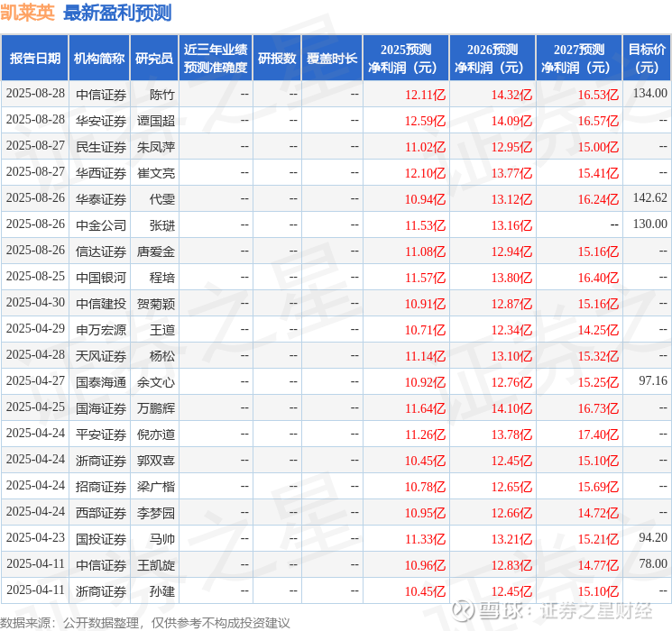Click the 16.73亿 forecast value
This screenshot has height=631, width=672.
click(x=598, y=408)
